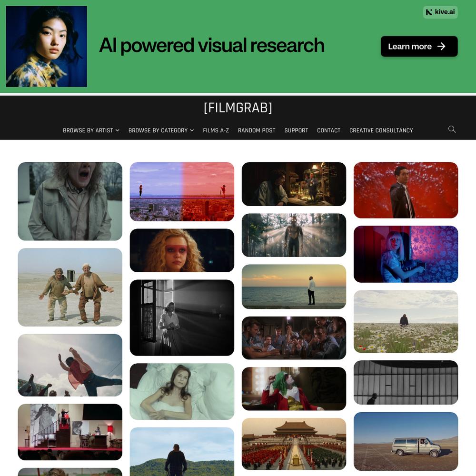Screen dimensions: 476x476
Task: Click the FILMGRAB site title
Action: point(238,108)
